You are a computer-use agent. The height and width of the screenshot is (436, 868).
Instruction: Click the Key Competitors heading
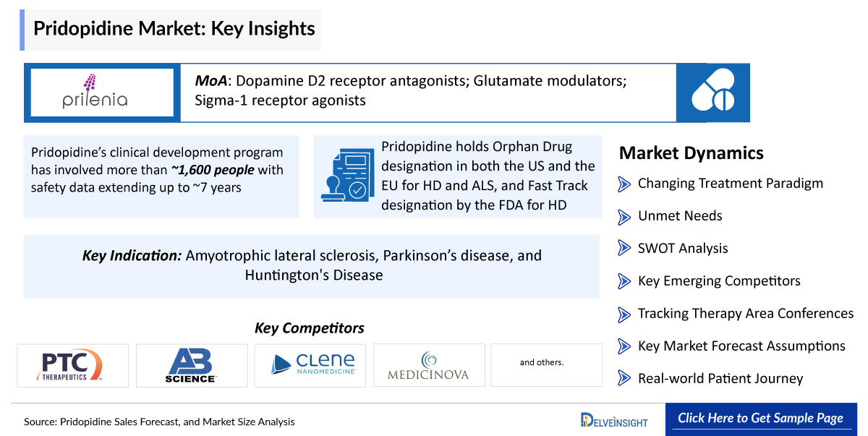coord(310,328)
